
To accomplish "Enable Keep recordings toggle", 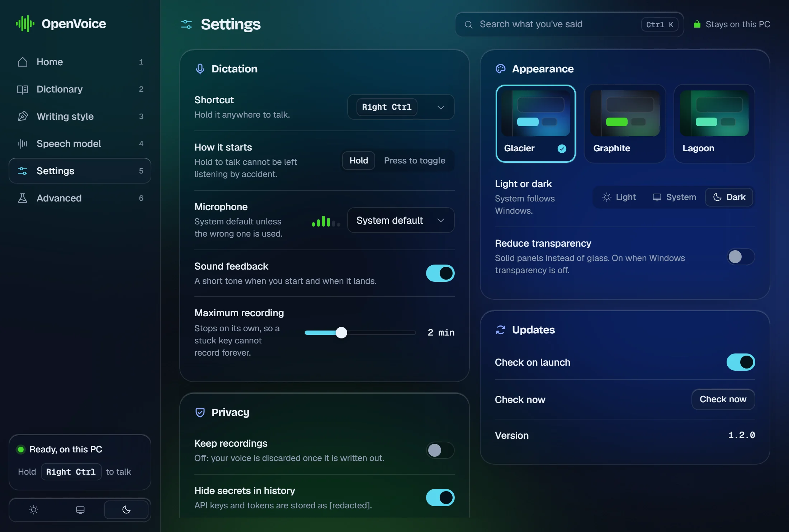I will tap(440, 450).
